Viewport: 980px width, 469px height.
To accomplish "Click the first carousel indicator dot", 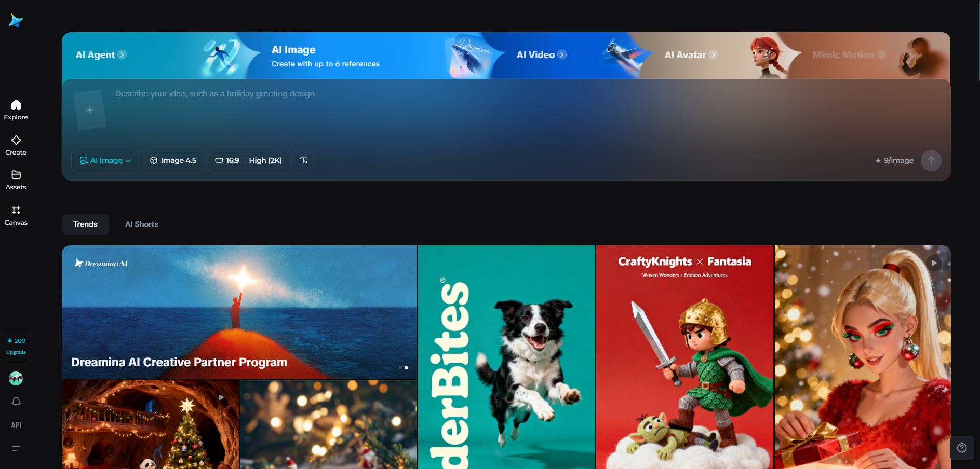I will tap(400, 368).
